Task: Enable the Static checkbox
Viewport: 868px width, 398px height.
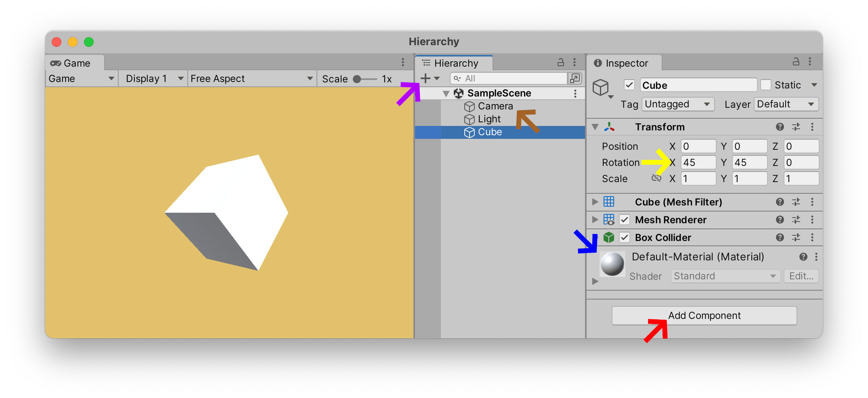Action: 765,85
